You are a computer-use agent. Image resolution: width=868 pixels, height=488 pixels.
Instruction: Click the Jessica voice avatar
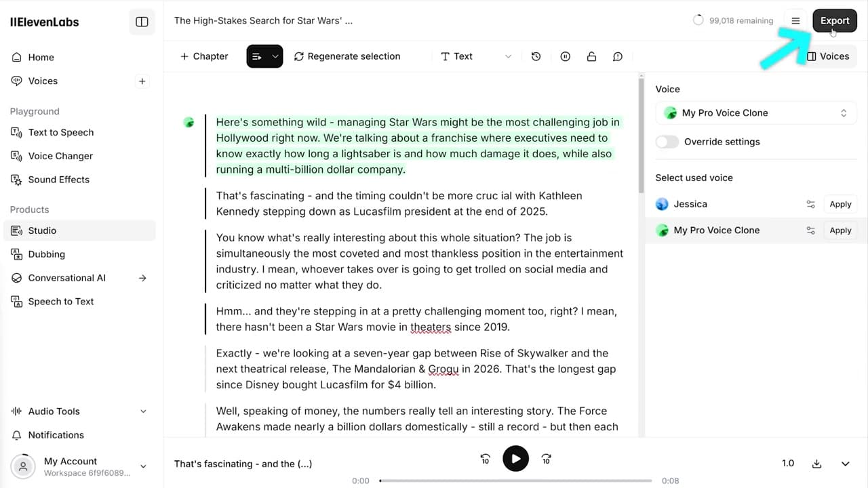tap(663, 204)
